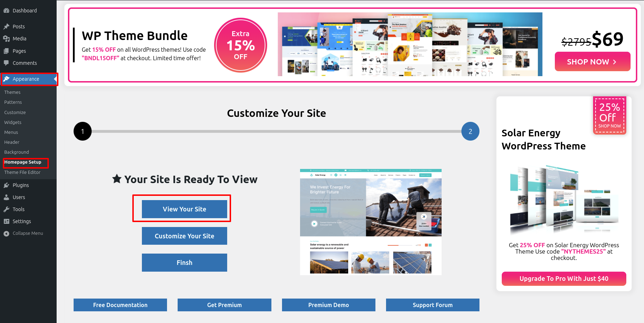Open Theme File Editor
The height and width of the screenshot is (323, 644).
pyautogui.click(x=22, y=172)
